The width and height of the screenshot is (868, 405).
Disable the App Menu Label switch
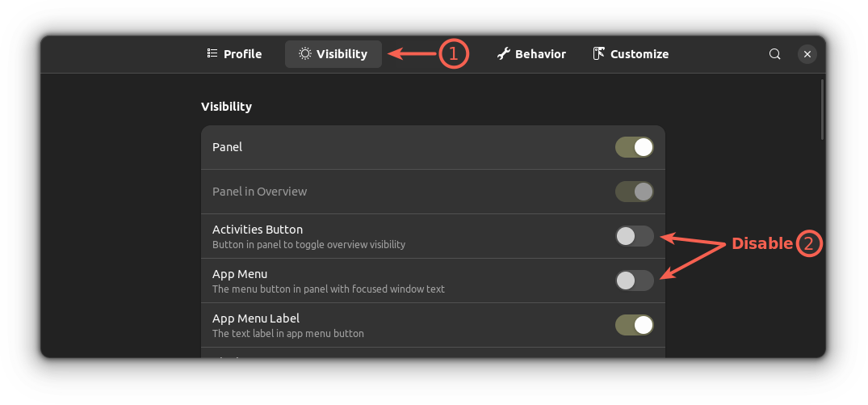coord(634,325)
